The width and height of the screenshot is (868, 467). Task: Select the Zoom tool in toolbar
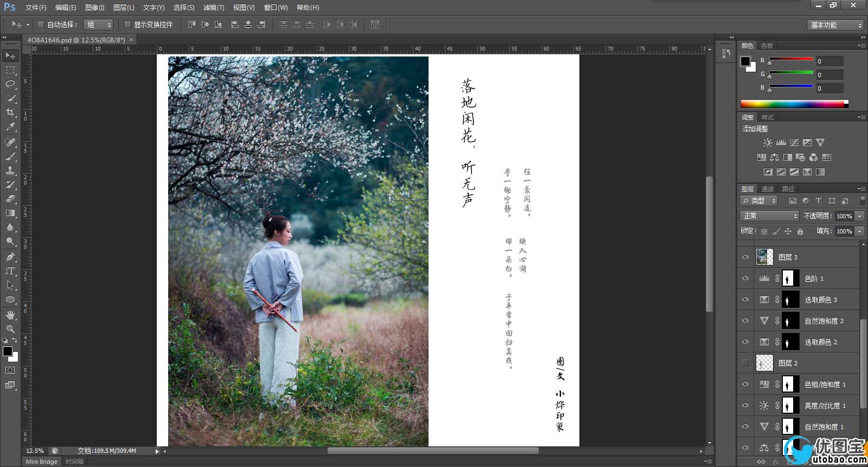pos(10,329)
